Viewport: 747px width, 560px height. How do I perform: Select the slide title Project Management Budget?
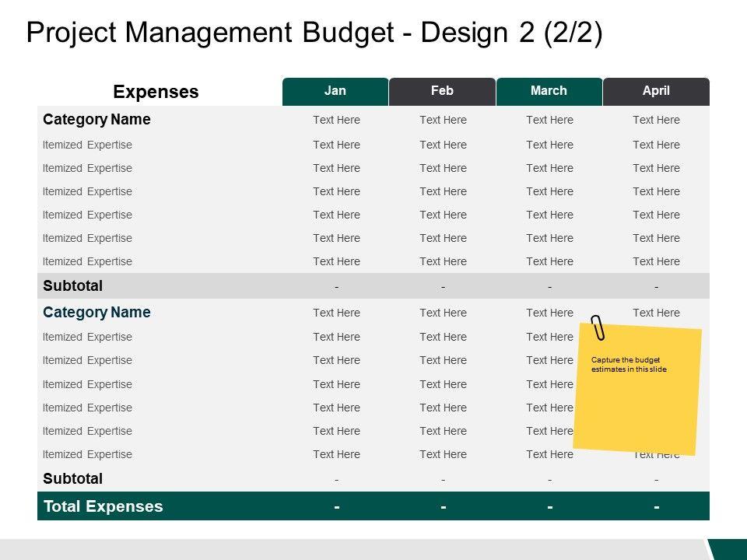pos(314,34)
